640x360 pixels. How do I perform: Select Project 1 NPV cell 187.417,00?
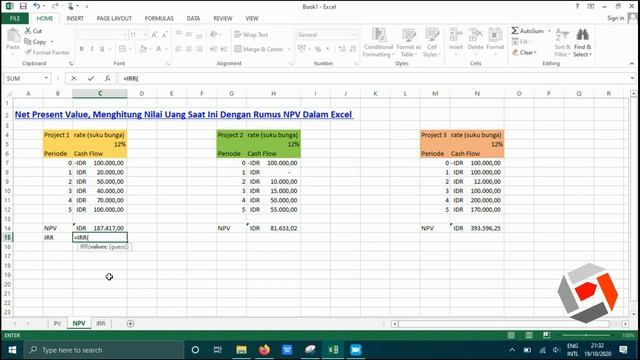point(100,228)
